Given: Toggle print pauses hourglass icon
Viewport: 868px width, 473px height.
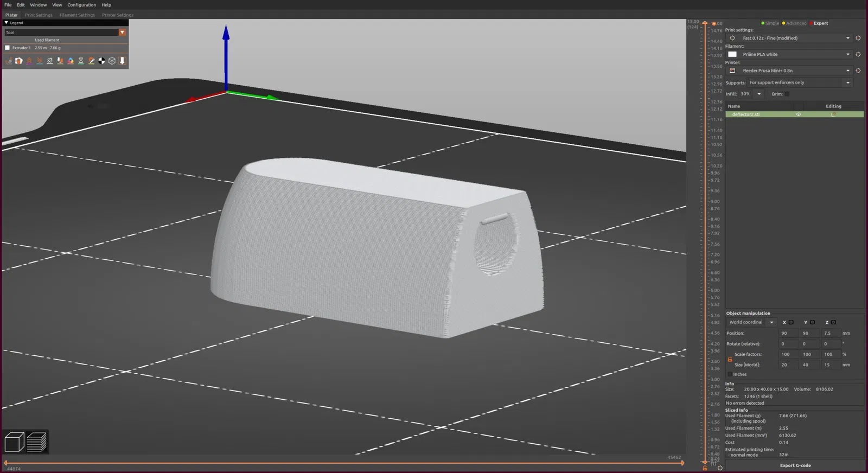Looking at the screenshot, I should coord(81,61).
